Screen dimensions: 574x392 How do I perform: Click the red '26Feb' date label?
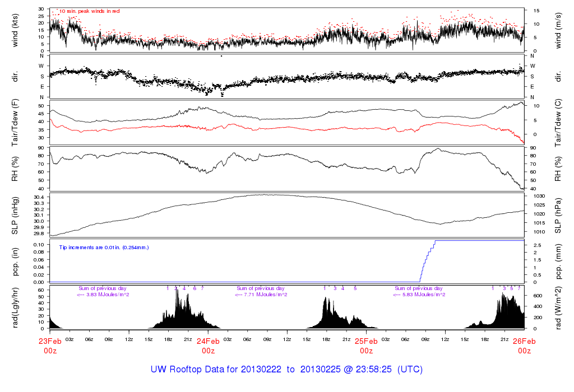[x=524, y=342]
